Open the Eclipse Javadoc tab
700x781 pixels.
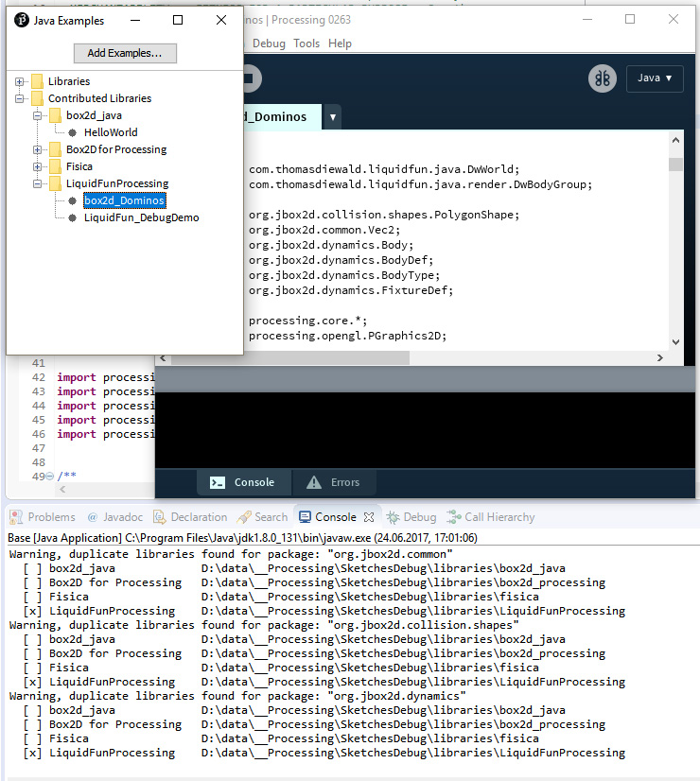point(115,517)
